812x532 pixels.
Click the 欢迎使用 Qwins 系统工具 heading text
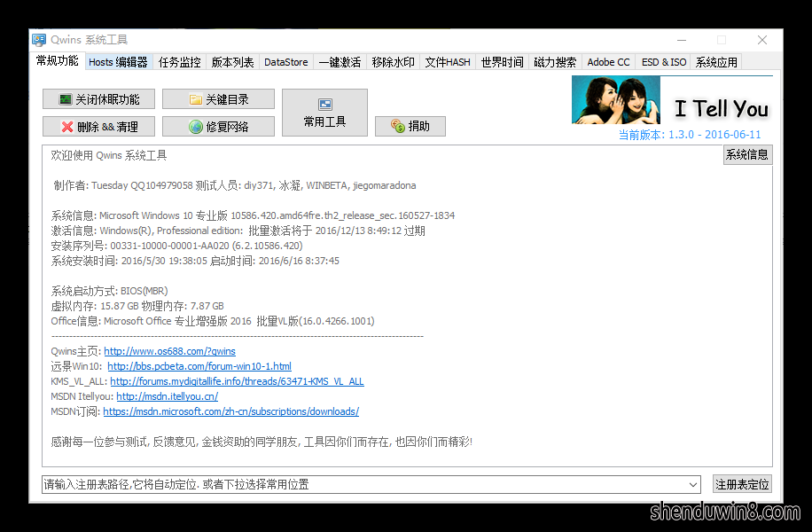pos(109,155)
